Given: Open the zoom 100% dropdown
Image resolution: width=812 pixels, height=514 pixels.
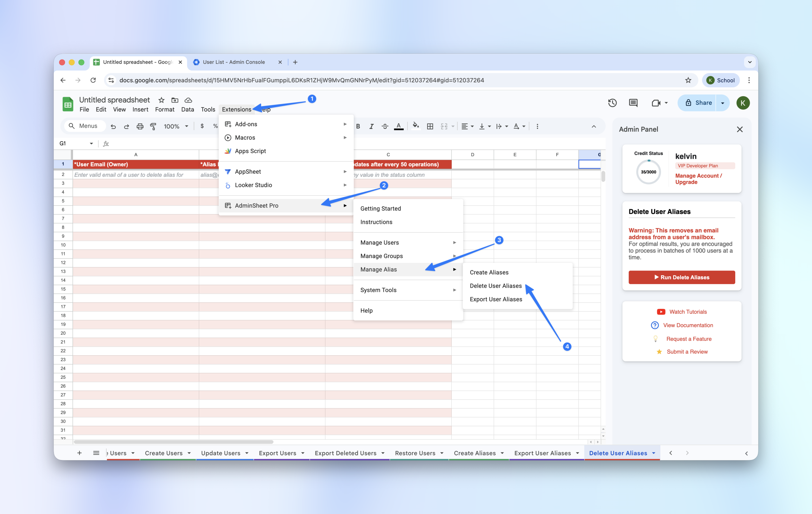Looking at the screenshot, I should [x=176, y=126].
